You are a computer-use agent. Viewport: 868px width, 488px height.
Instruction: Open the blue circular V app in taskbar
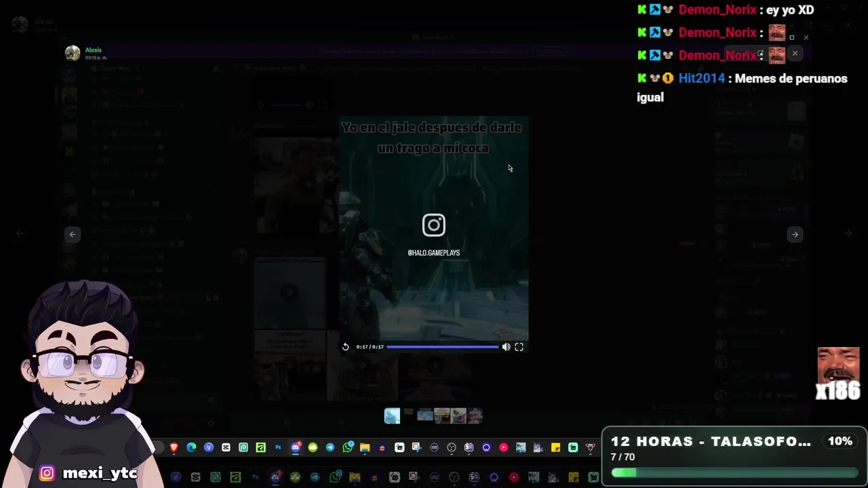point(209,447)
